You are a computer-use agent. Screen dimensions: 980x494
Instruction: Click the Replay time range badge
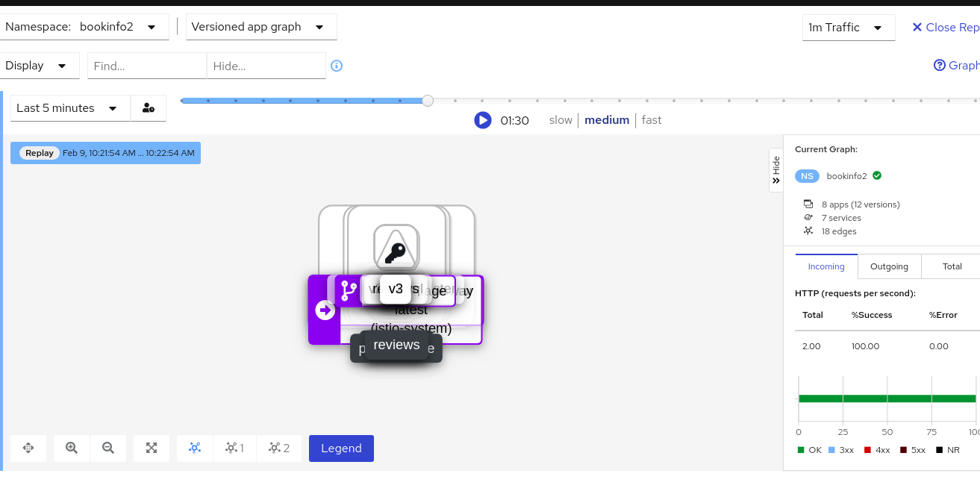[105, 153]
